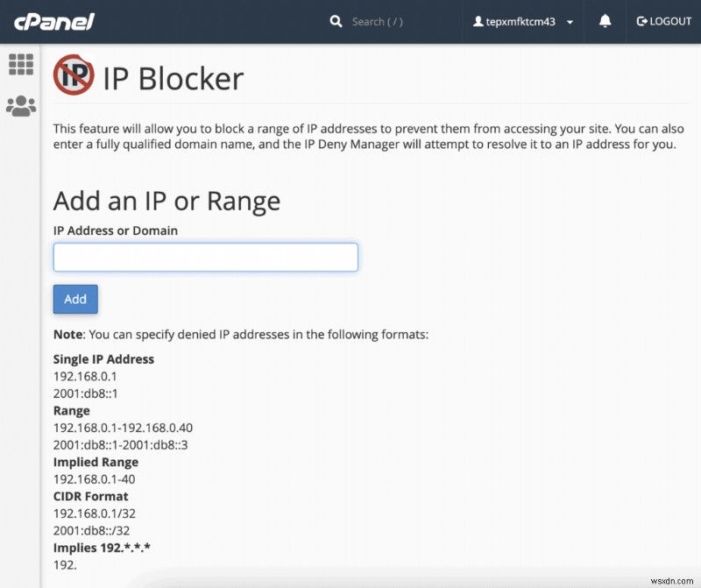Click the search magnifier icon
This screenshot has height=588, width=701.
pos(336,20)
